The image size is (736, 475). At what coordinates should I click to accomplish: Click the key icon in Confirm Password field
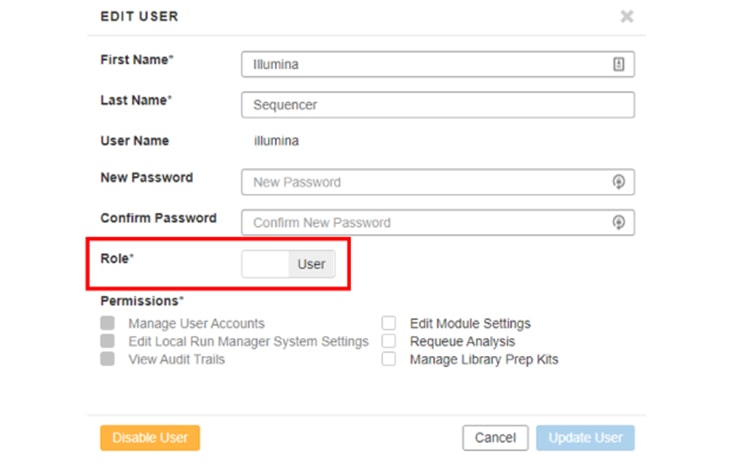(619, 222)
